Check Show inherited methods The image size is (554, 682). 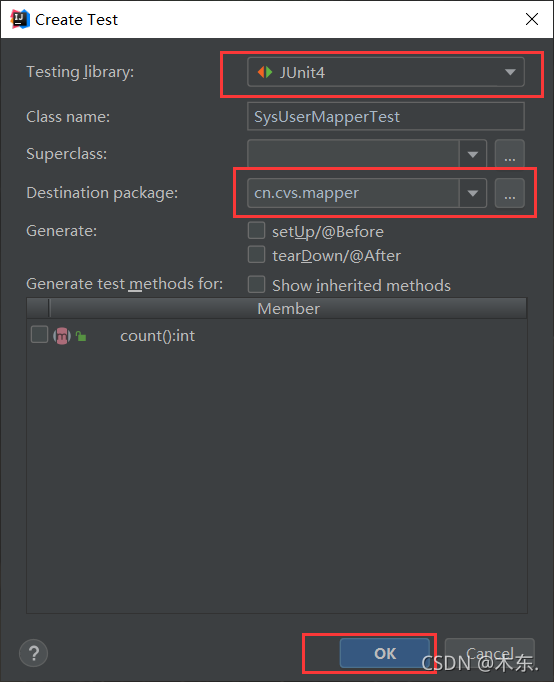click(256, 284)
